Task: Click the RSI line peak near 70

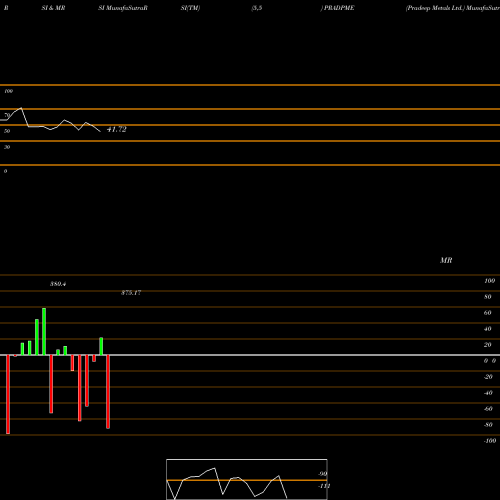Action: pyautogui.click(x=21, y=108)
